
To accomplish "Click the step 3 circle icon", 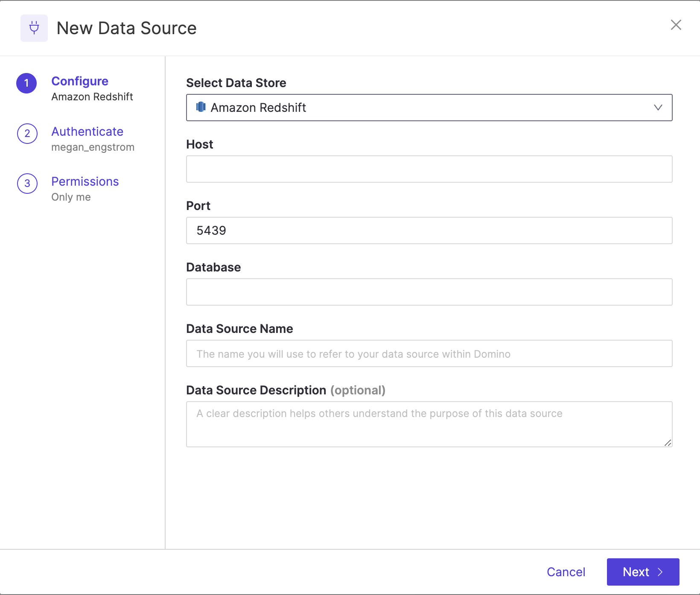I will point(27,184).
